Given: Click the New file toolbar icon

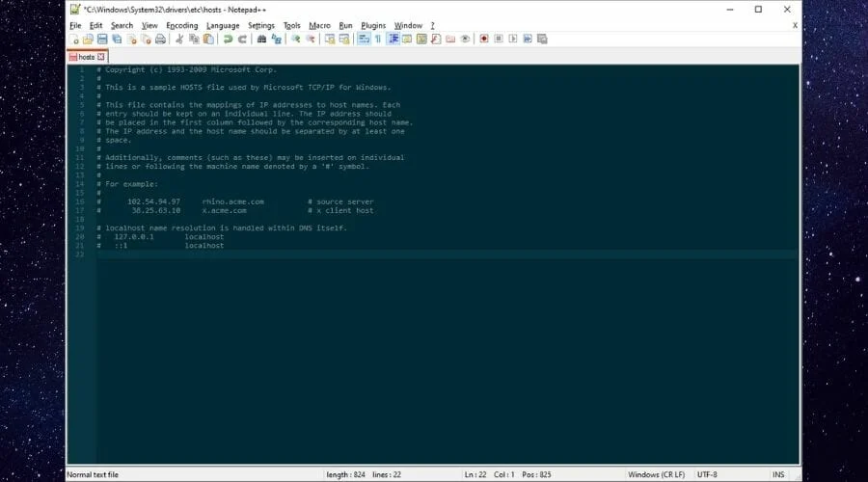Looking at the screenshot, I should coord(74,40).
